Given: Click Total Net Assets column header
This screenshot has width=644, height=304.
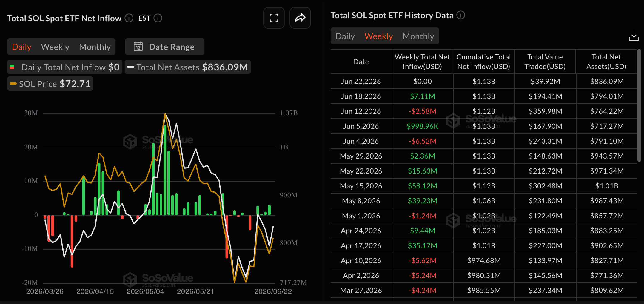Looking at the screenshot, I should coord(606,62).
